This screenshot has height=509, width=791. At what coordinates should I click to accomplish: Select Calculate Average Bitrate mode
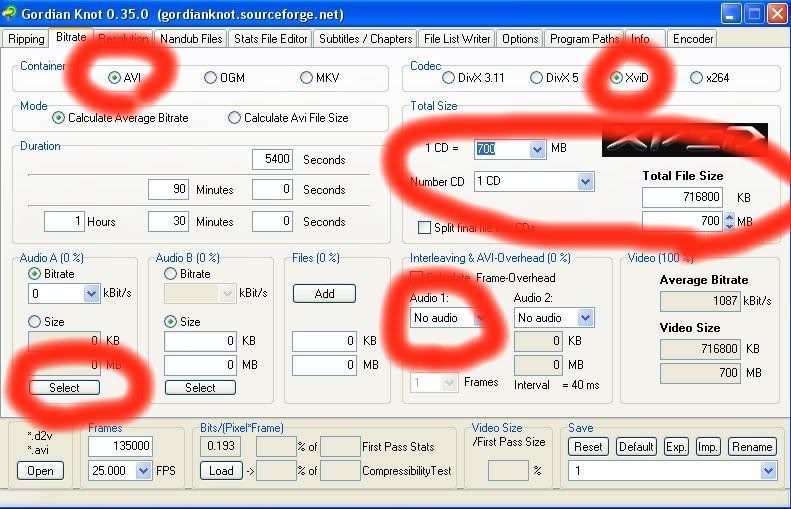[59, 118]
